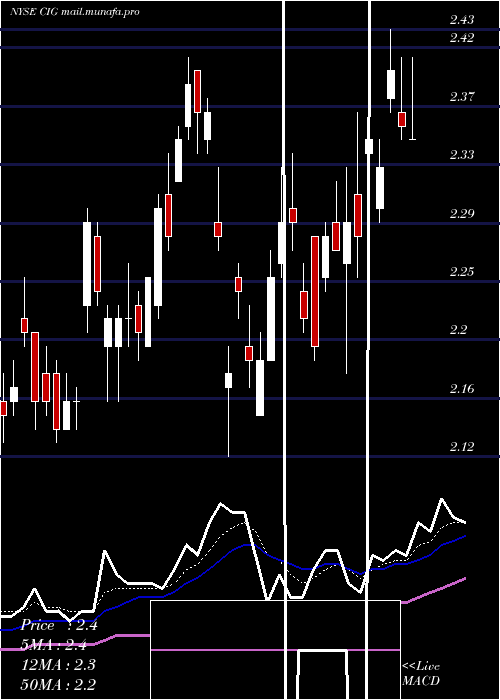Click the 2.29 price axis label
The image size is (500, 700).
[x=462, y=213]
